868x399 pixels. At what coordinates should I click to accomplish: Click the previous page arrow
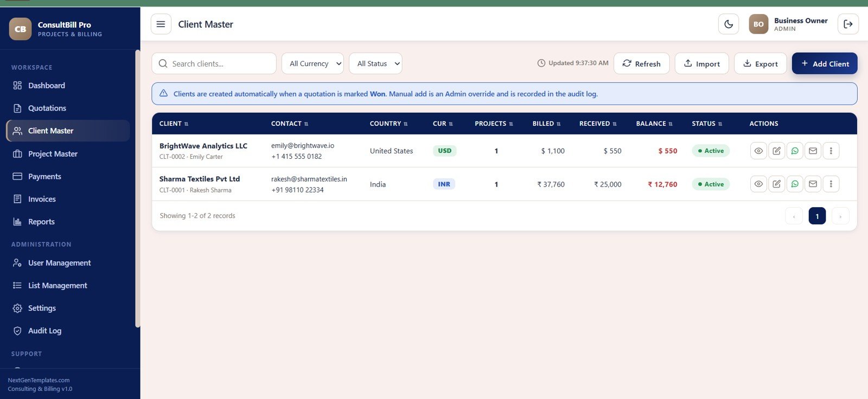794,216
